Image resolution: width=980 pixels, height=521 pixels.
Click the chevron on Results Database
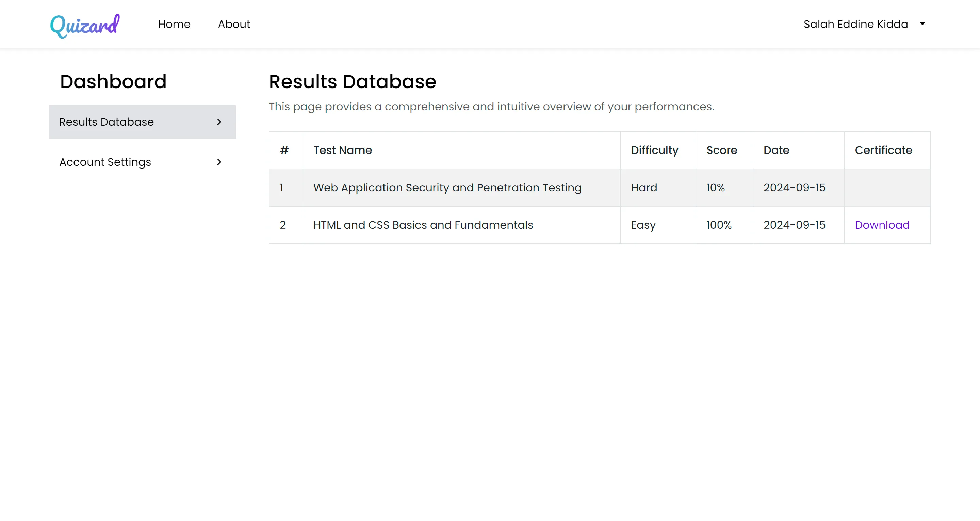pos(219,122)
